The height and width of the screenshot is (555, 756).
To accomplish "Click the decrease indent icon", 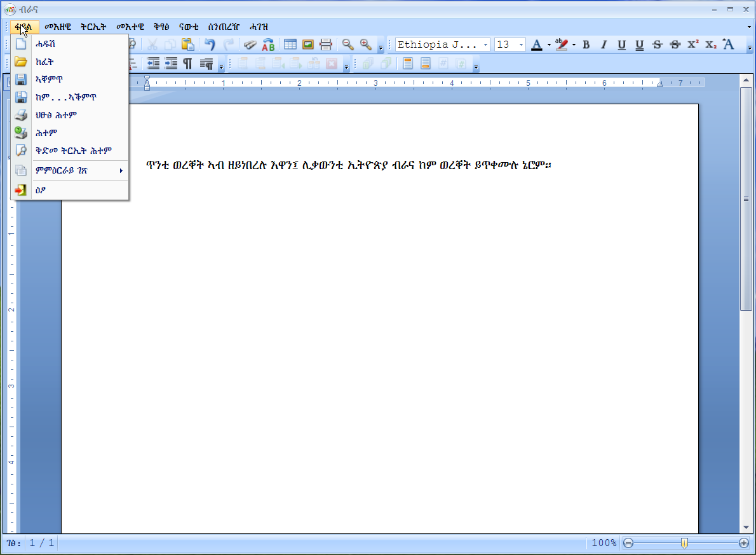I will [x=153, y=63].
